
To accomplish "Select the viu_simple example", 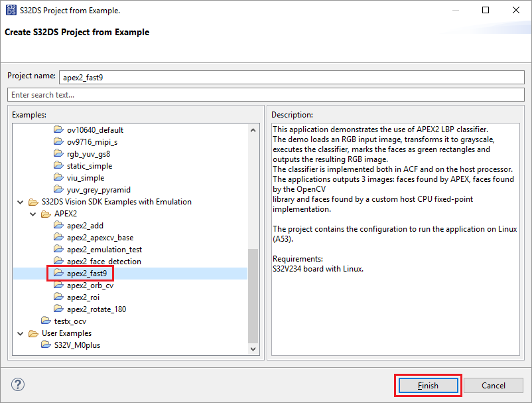I will point(86,178).
